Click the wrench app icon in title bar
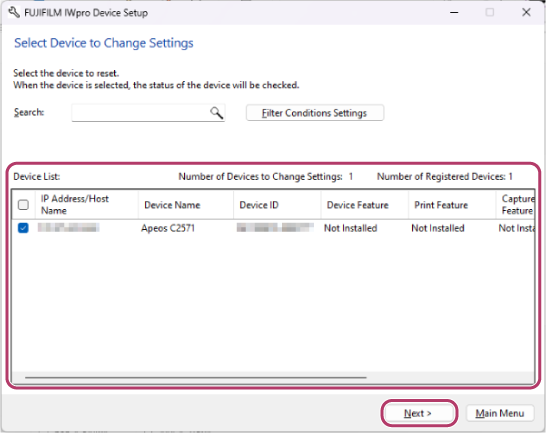 coord(14,13)
